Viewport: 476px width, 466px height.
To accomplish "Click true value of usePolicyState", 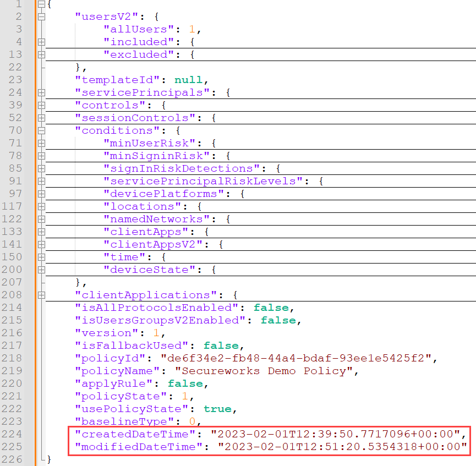I will (217, 409).
